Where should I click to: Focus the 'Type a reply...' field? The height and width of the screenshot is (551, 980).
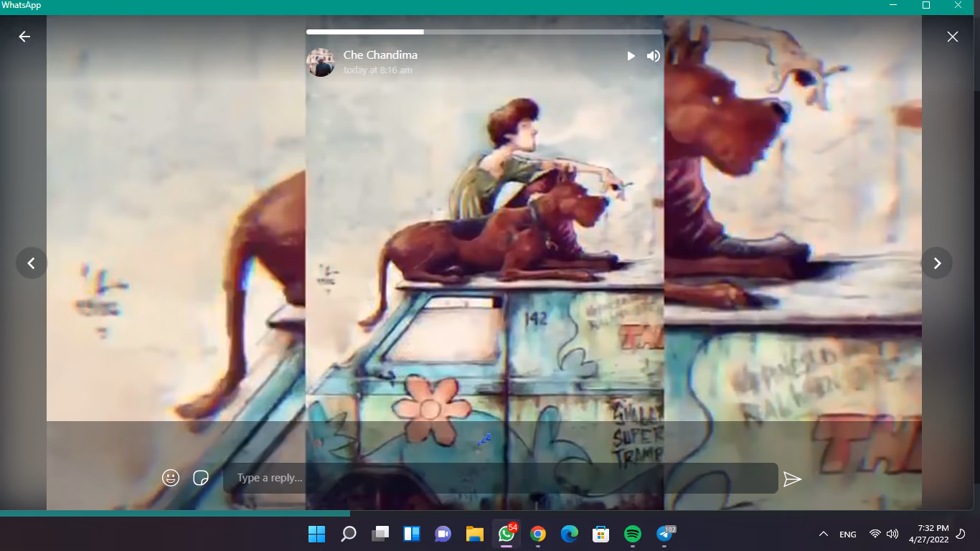tap(501, 478)
